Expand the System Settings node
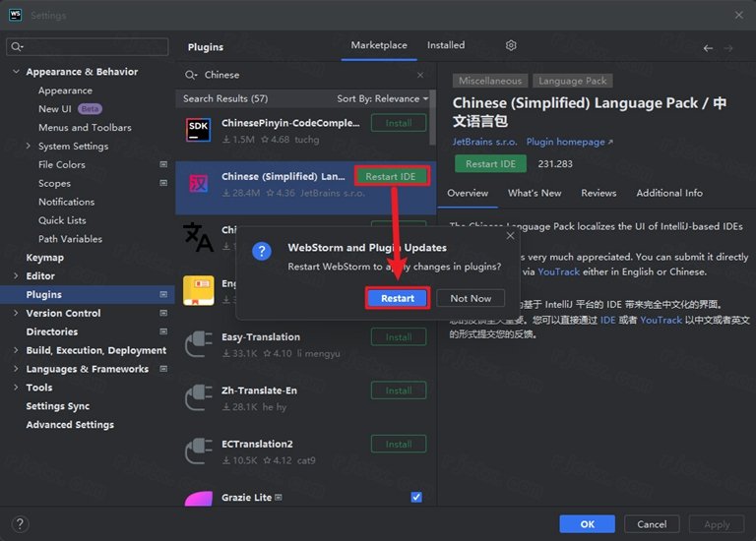This screenshot has height=541, width=756. pyautogui.click(x=28, y=146)
